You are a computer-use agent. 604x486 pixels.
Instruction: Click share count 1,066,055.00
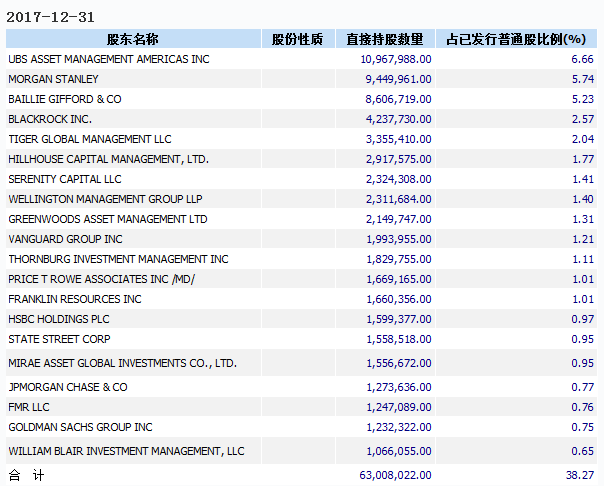pyautogui.click(x=399, y=451)
